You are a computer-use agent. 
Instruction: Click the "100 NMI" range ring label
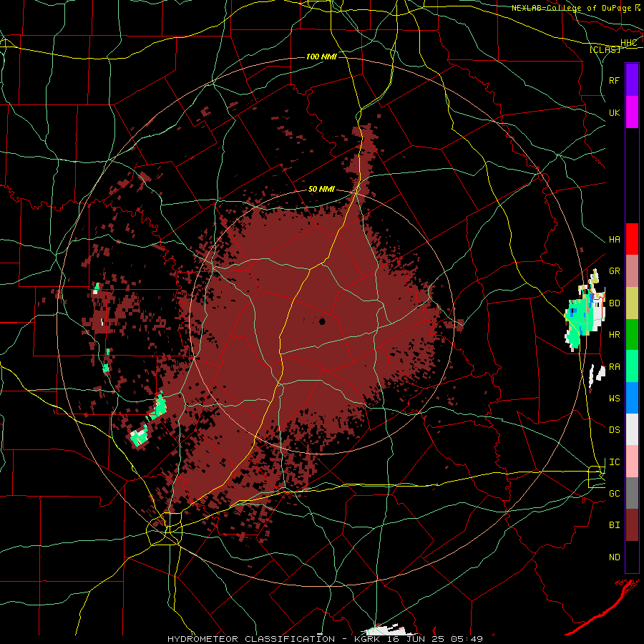[321, 57]
